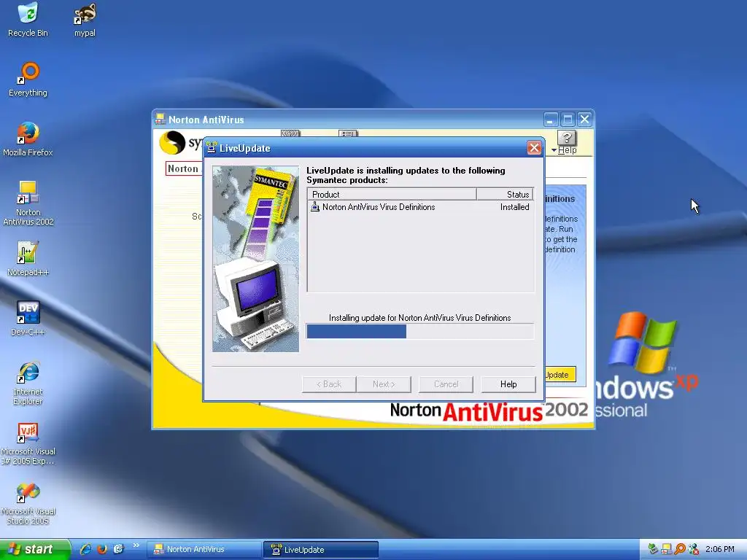Close the LiveUpdate dialog
This screenshot has width=747, height=560.
coord(534,148)
